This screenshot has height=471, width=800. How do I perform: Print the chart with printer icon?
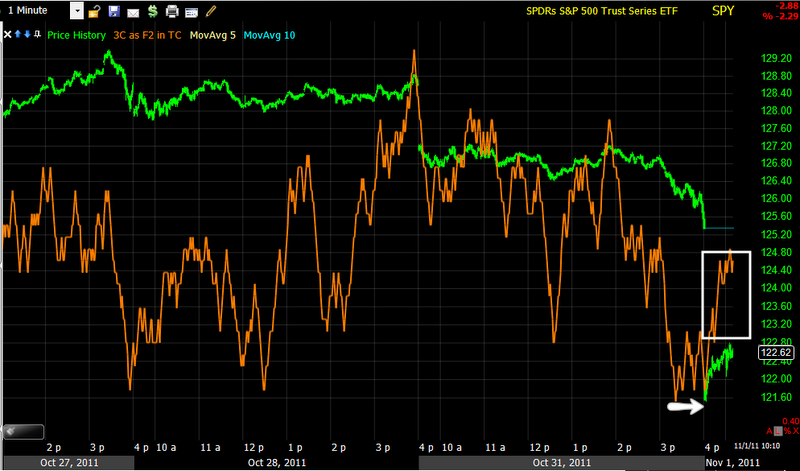(172, 11)
